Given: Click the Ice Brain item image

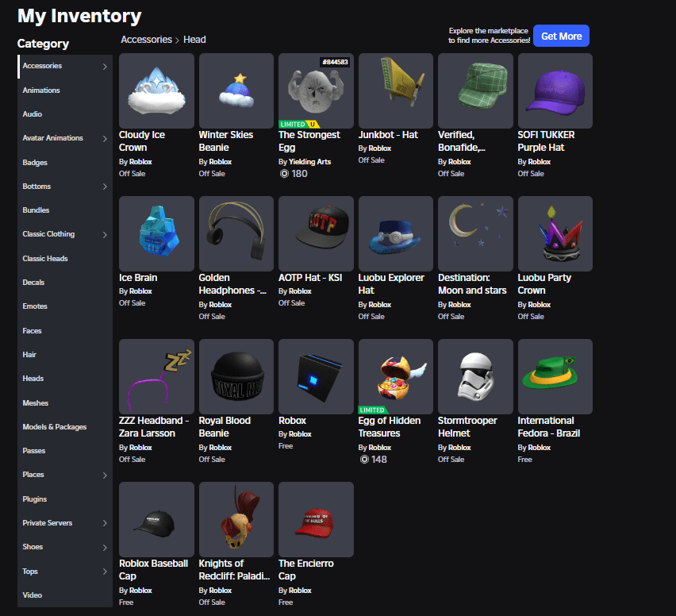Looking at the screenshot, I should 156,233.
